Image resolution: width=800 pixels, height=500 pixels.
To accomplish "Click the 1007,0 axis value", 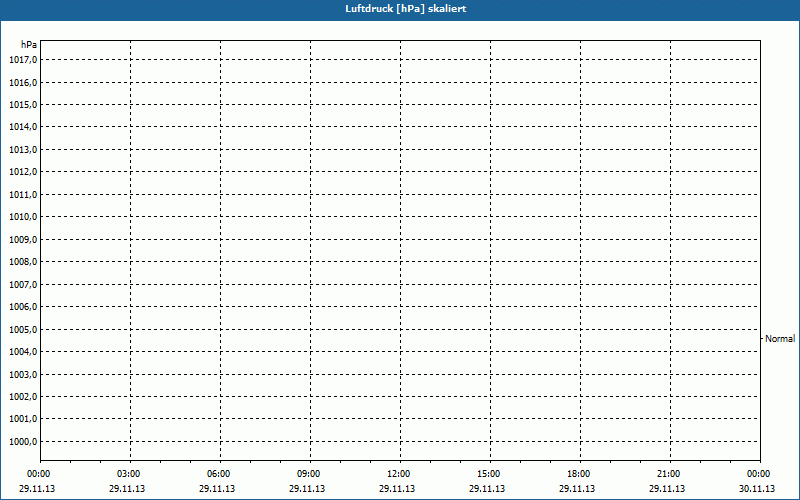I will pos(23,284).
